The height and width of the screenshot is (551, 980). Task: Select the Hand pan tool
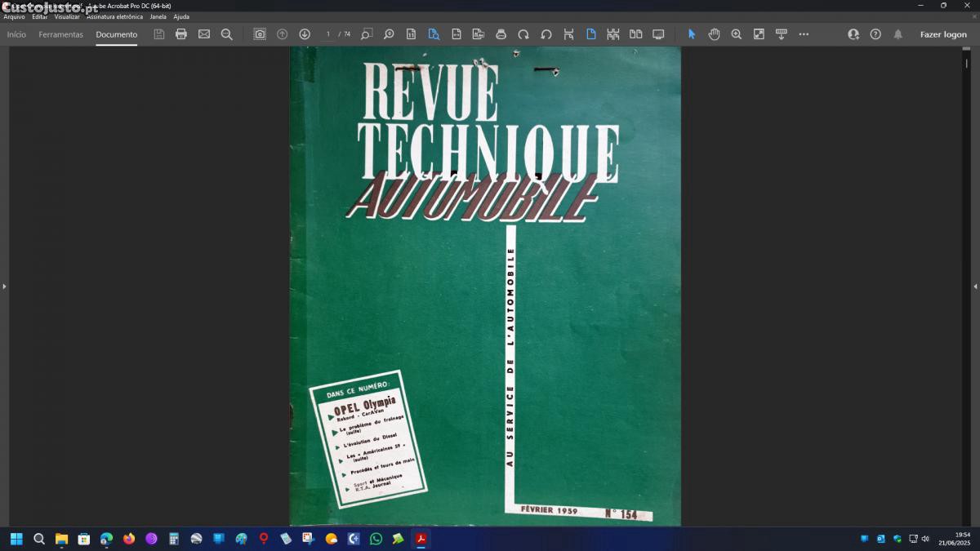[x=714, y=34]
